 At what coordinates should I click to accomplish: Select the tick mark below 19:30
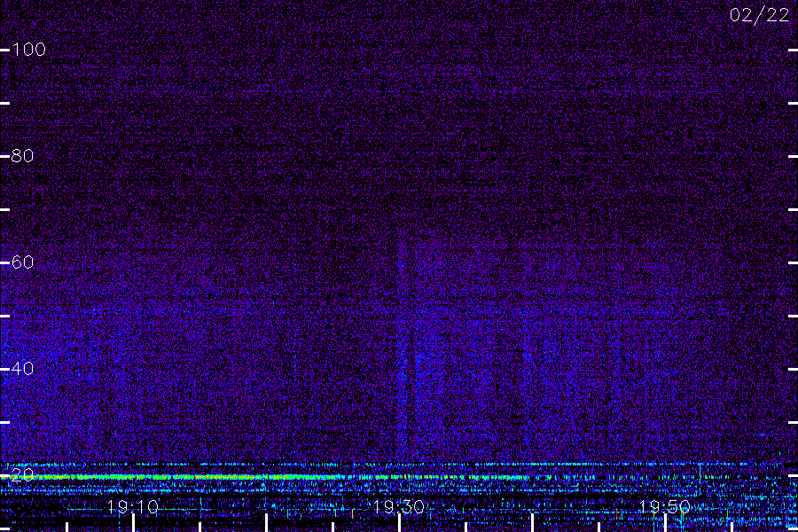(x=399, y=523)
